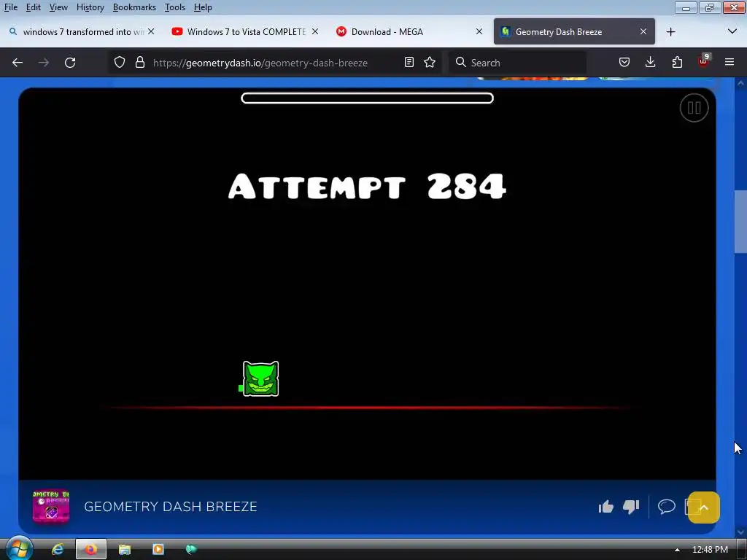Open the comments speech bubble icon

click(x=667, y=506)
